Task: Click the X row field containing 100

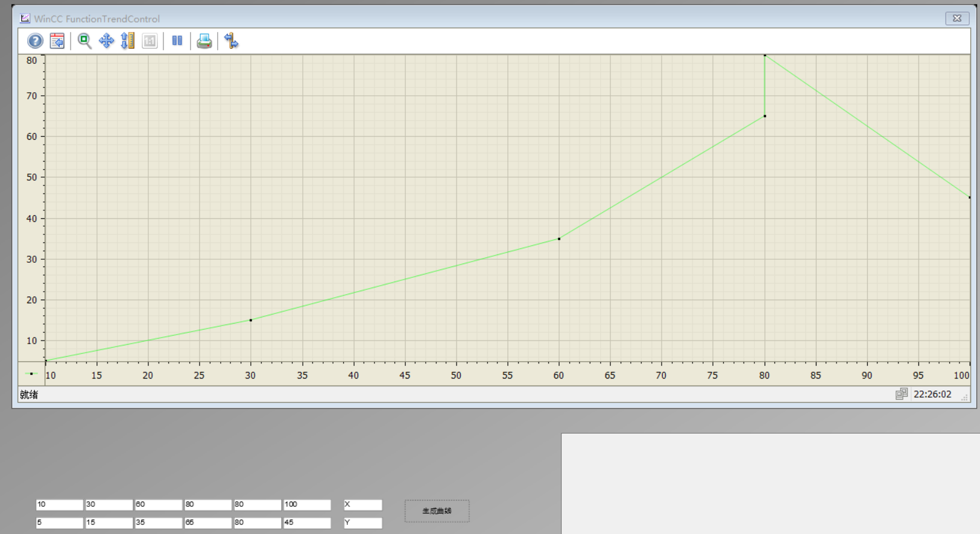Action: click(307, 504)
